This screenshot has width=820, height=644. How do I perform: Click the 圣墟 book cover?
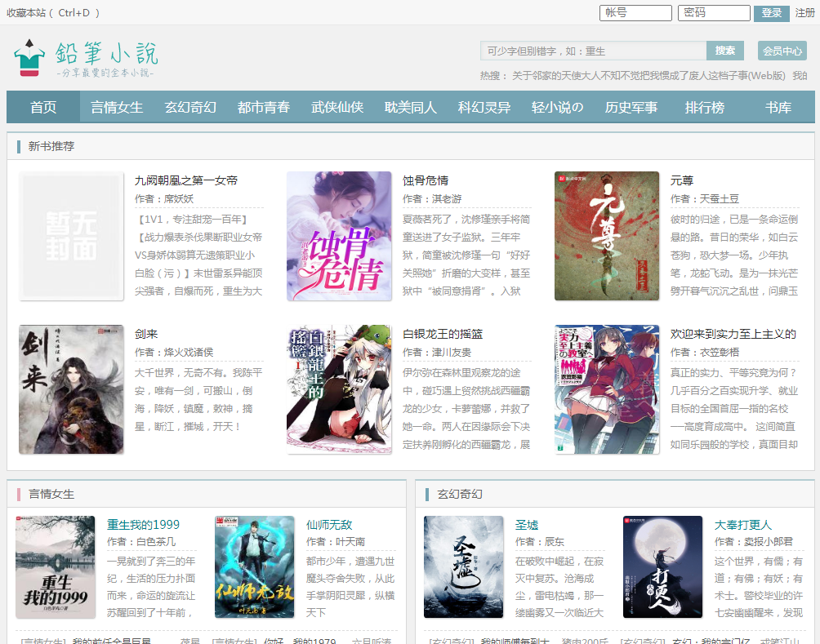pos(464,567)
